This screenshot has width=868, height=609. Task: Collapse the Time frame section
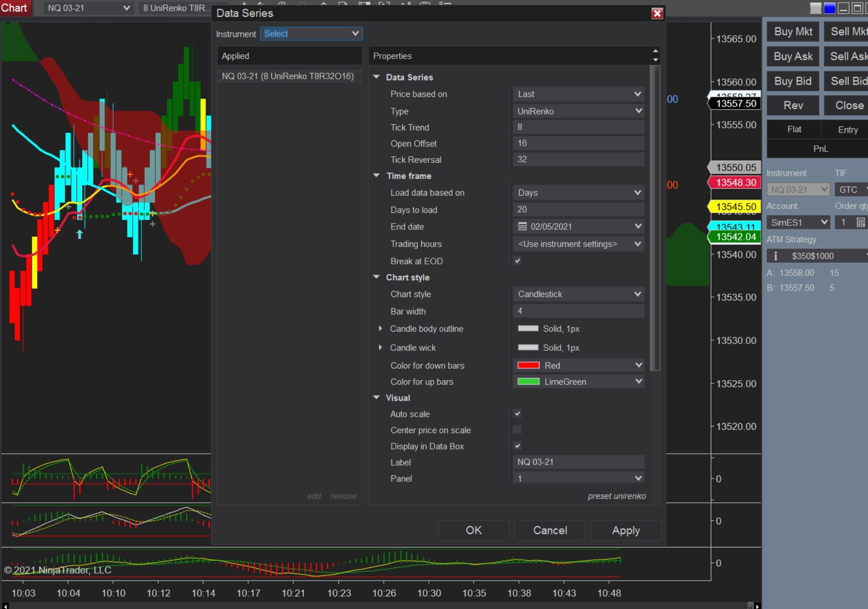coord(377,176)
